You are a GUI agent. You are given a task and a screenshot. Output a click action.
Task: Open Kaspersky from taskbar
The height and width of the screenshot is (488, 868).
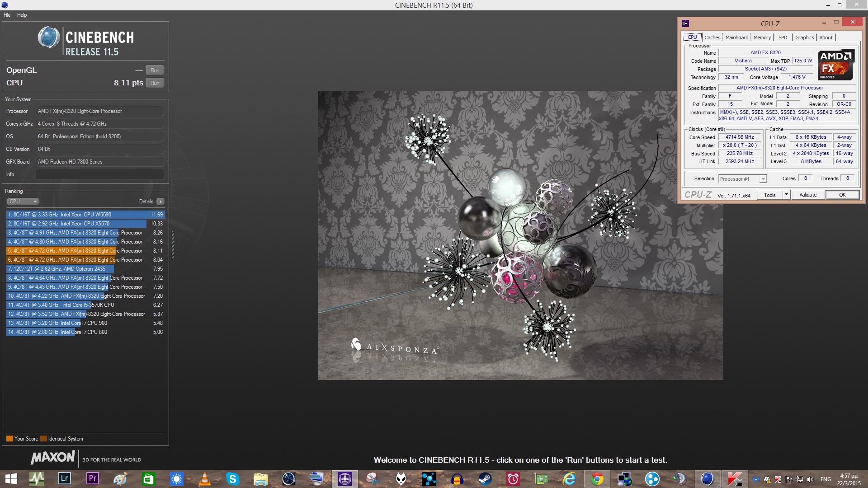coord(735,479)
